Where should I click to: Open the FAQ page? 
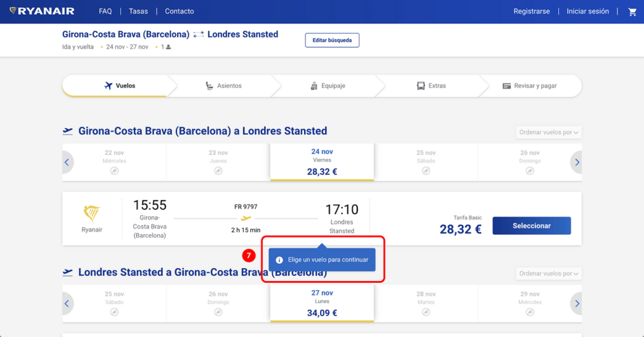point(105,12)
